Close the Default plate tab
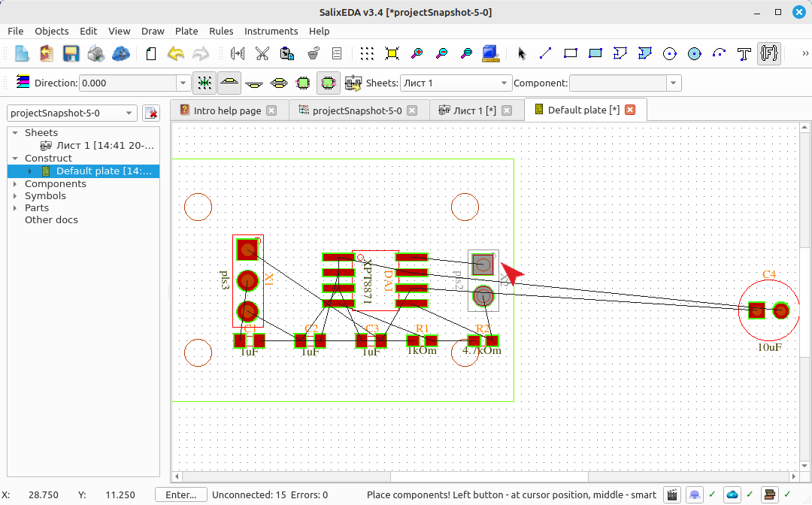Screen dimensions: 812x505 coord(630,110)
